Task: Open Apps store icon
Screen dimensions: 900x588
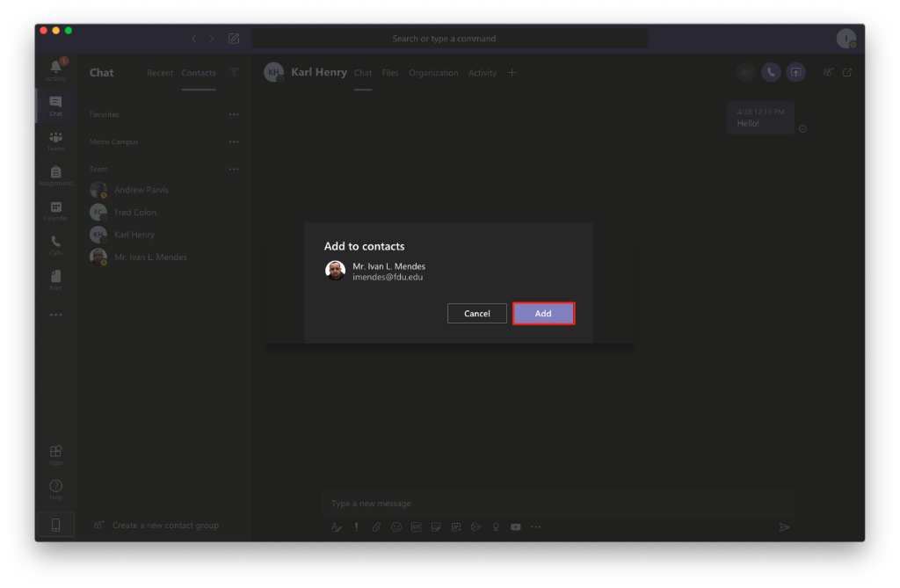Action: pyautogui.click(x=55, y=454)
